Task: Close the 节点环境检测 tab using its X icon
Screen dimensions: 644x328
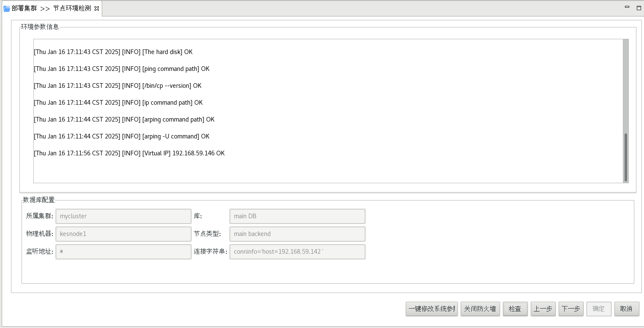Action: (97, 8)
